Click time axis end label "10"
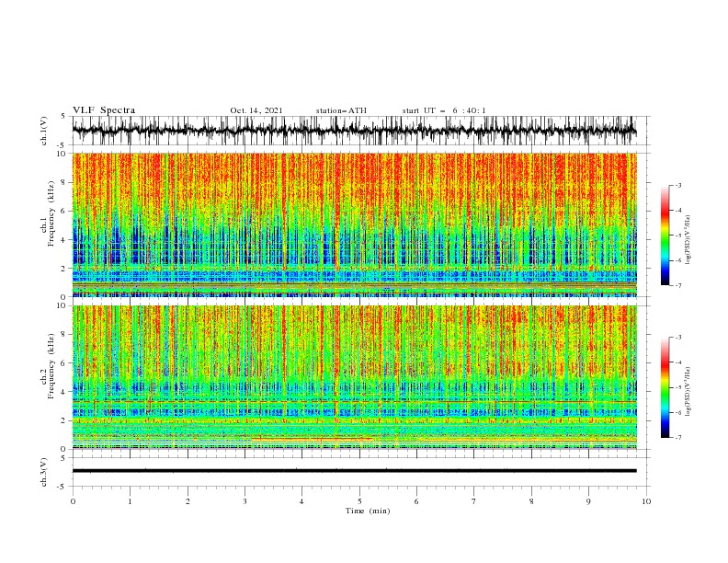 tap(646, 501)
